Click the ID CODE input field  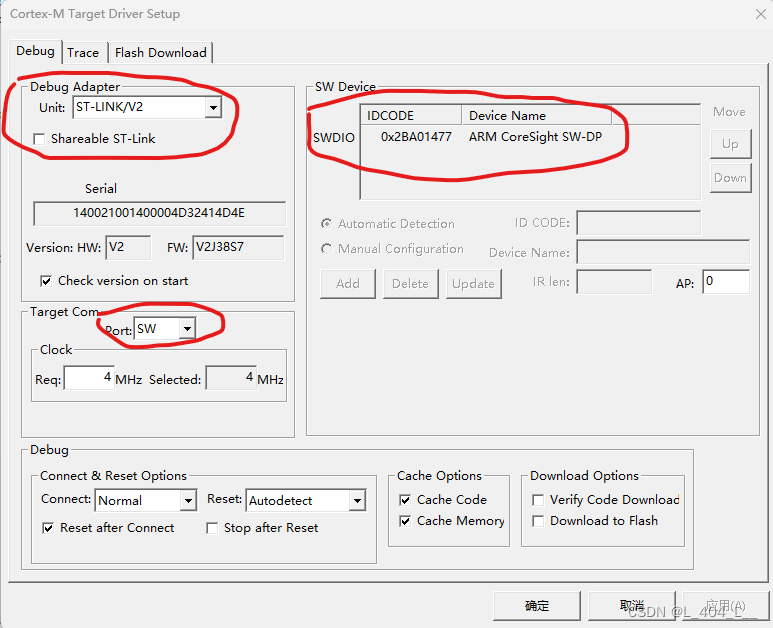click(x=639, y=223)
